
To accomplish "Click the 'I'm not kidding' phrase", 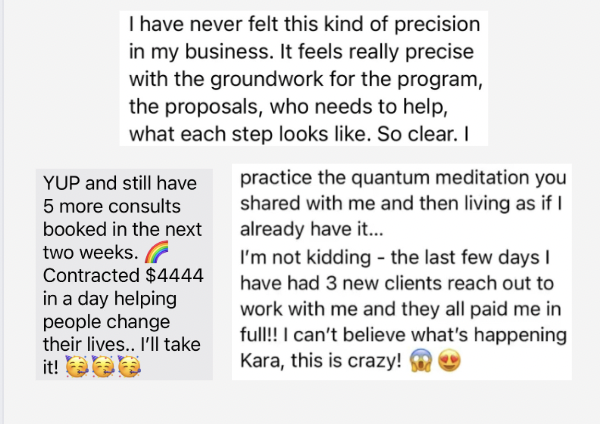I will click(297, 258).
